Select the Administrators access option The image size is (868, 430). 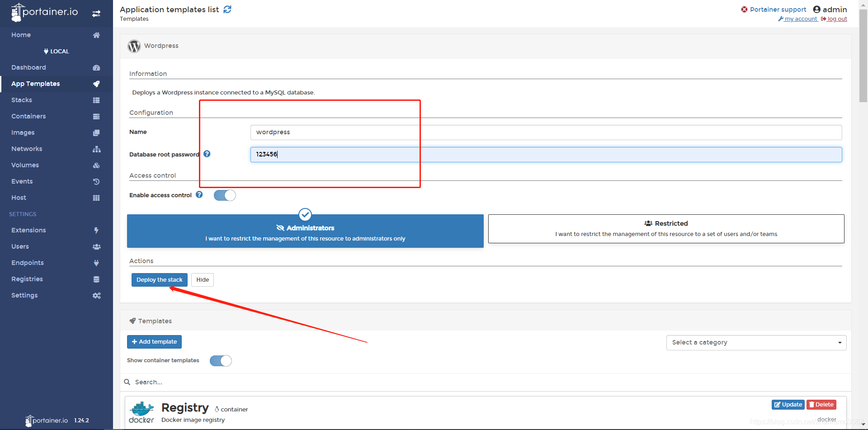(305, 231)
